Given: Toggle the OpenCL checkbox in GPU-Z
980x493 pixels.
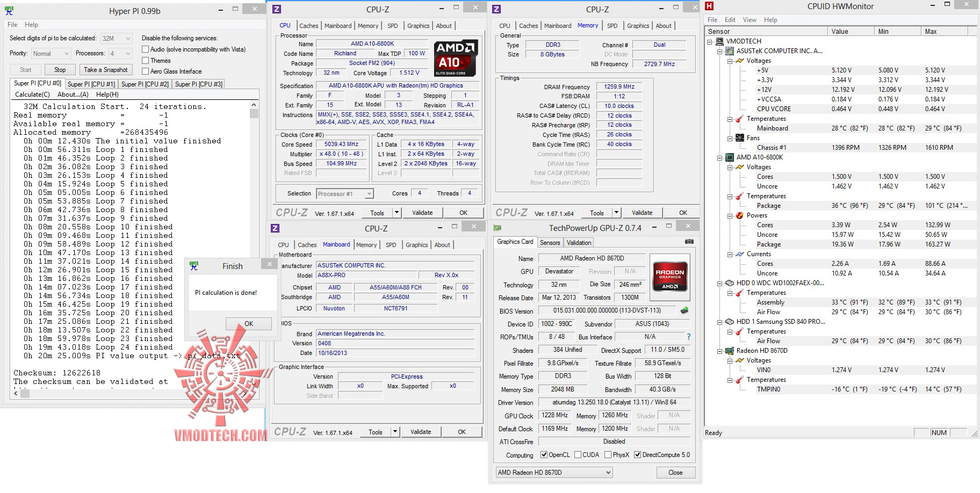Looking at the screenshot, I should coord(544,455).
